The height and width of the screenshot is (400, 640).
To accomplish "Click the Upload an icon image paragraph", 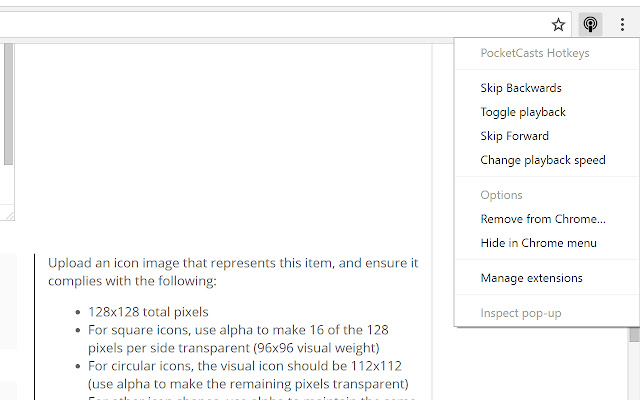I will (x=233, y=272).
